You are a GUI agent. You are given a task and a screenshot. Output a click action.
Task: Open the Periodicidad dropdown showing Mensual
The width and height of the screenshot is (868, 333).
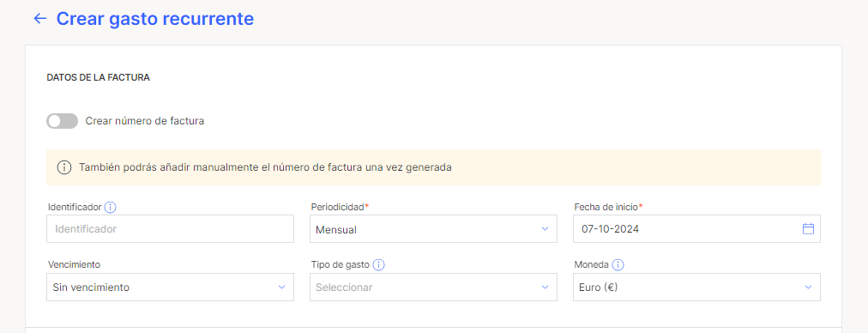click(433, 229)
